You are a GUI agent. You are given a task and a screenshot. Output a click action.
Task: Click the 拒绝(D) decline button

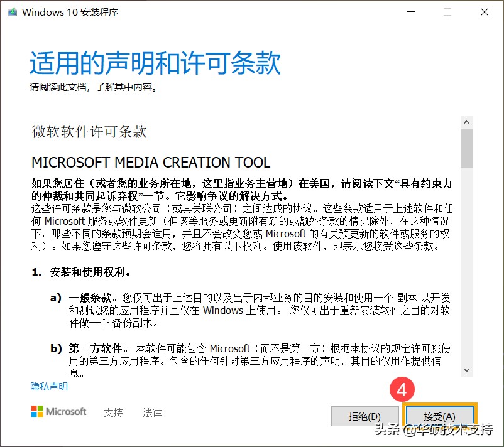pyautogui.click(x=365, y=416)
